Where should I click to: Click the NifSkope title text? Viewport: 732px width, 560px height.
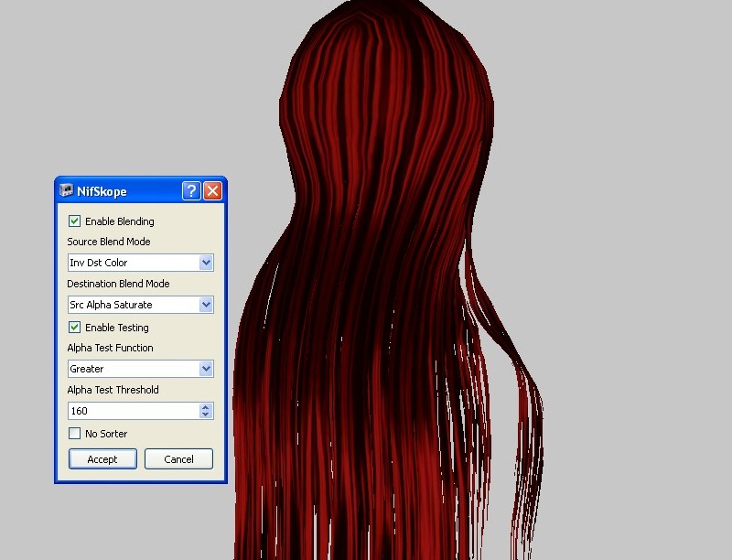click(x=102, y=191)
